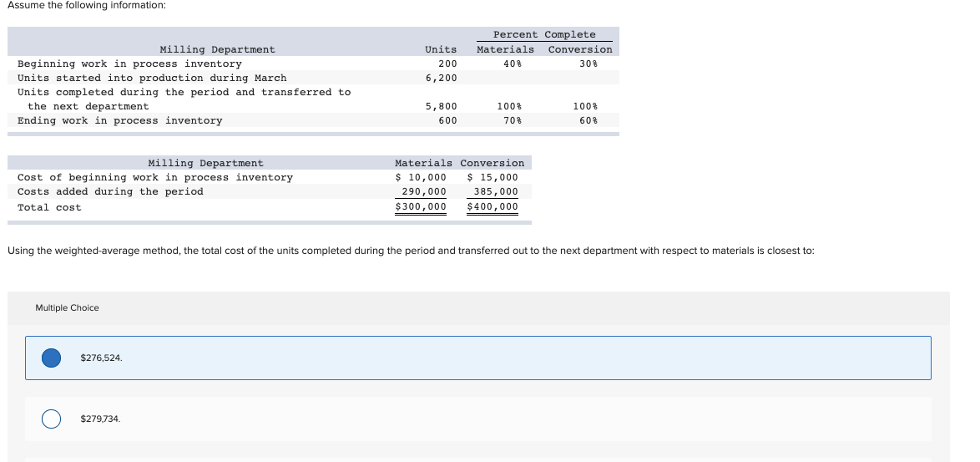
Task: Click the 'Percent Complete' table header
Action: [544, 34]
